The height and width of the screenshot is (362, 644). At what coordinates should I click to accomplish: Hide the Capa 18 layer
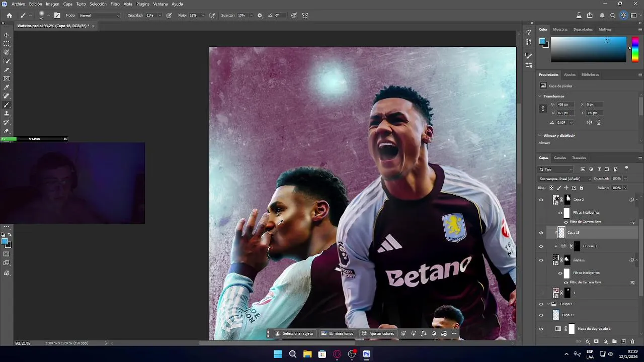point(541,233)
